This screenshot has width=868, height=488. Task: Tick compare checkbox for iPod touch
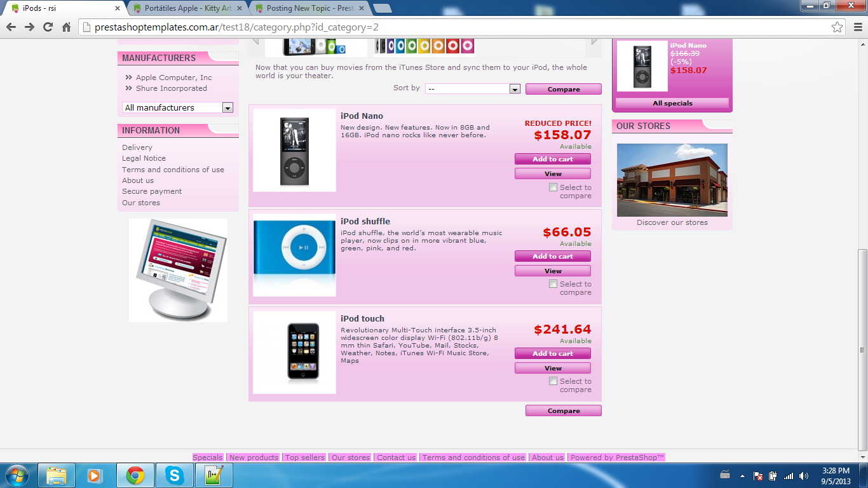553,381
